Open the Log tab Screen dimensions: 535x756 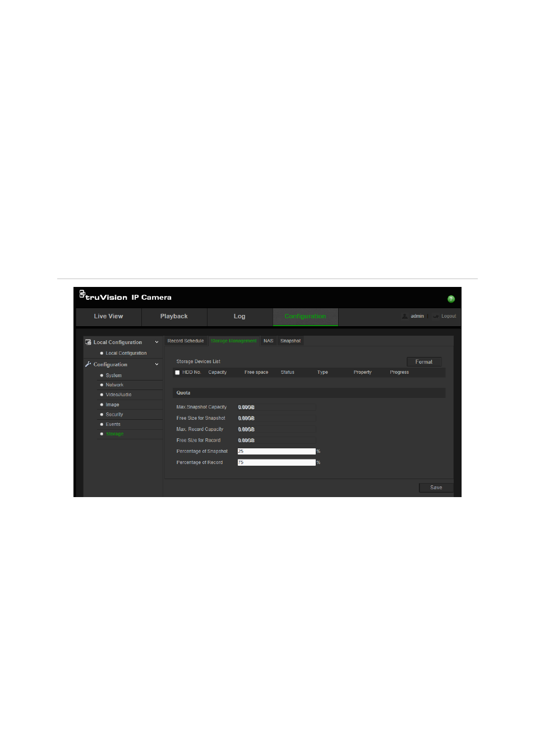[x=239, y=317]
